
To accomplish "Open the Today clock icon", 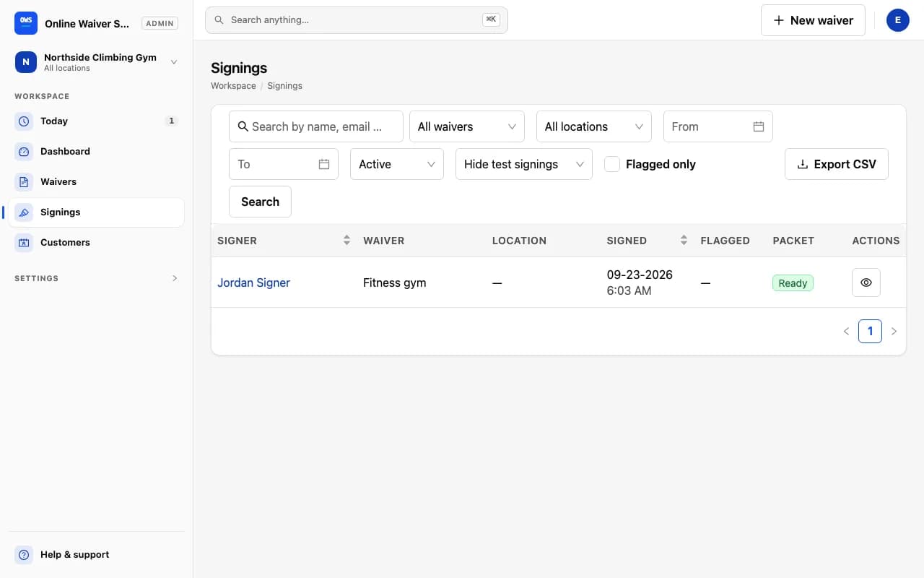I will [x=24, y=121].
